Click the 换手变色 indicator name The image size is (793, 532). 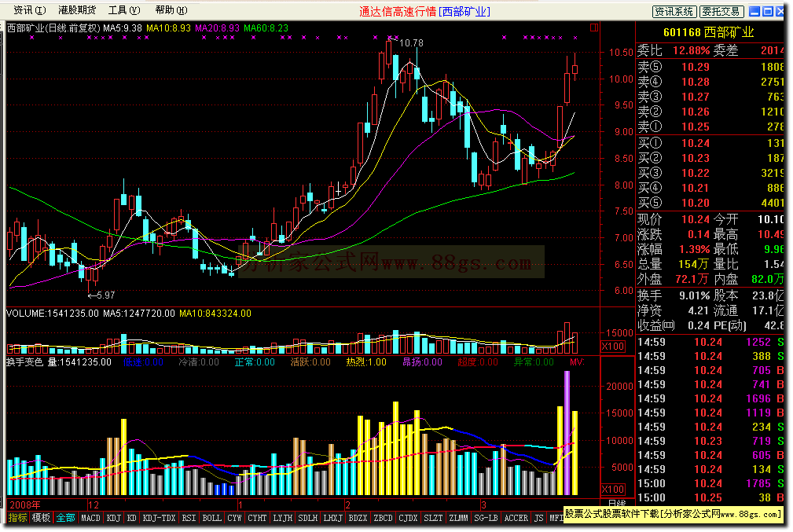tap(25, 362)
